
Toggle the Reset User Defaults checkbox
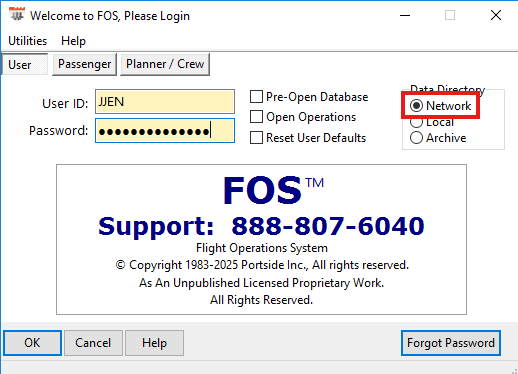click(256, 138)
